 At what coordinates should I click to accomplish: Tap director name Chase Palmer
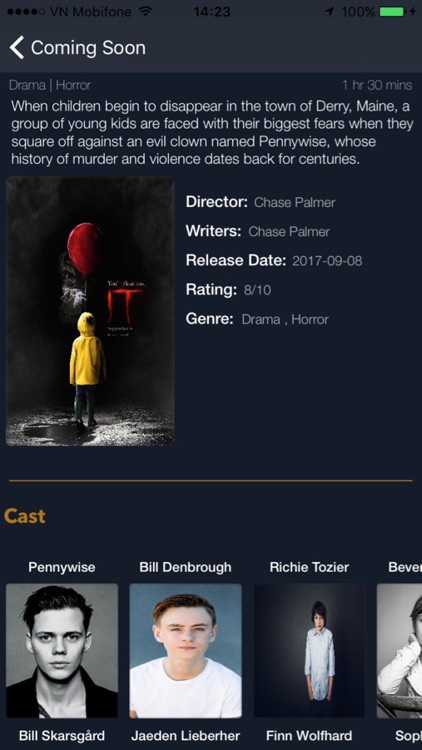click(x=295, y=202)
